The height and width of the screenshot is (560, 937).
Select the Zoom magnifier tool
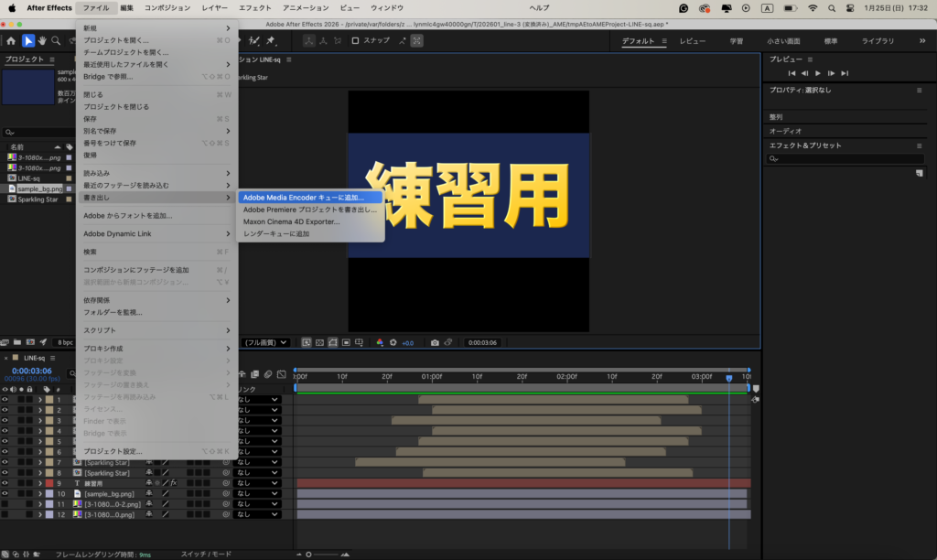[x=57, y=41]
